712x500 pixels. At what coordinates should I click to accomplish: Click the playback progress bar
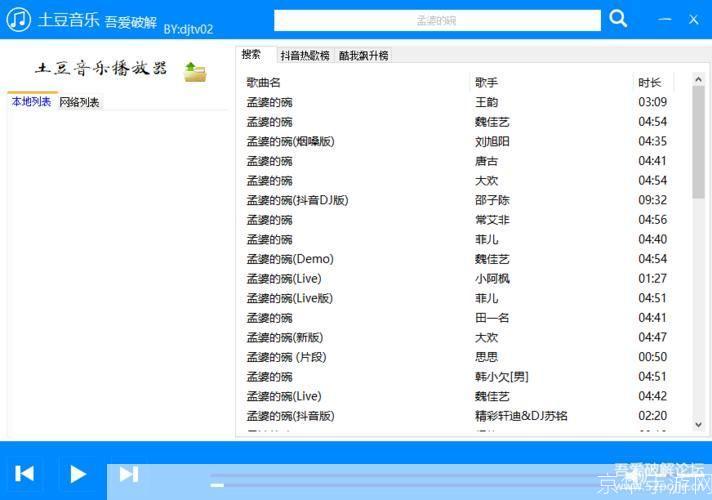(x=400, y=485)
